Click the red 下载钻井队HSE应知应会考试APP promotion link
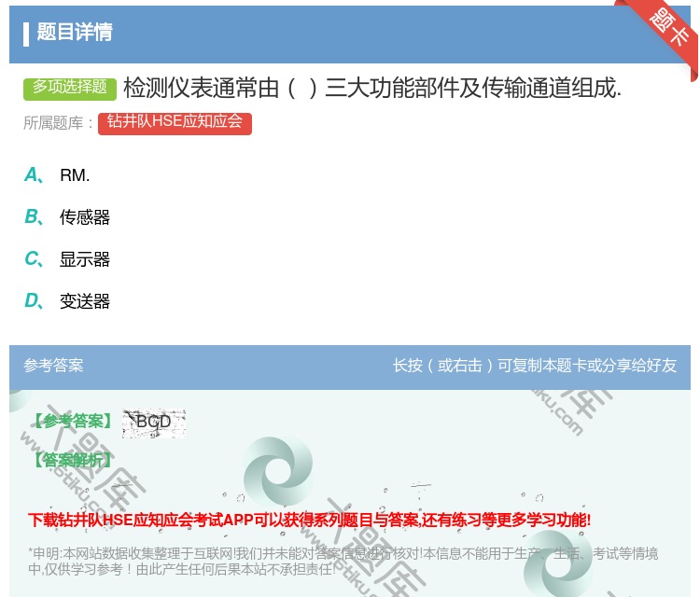700x597 pixels. click(x=309, y=520)
